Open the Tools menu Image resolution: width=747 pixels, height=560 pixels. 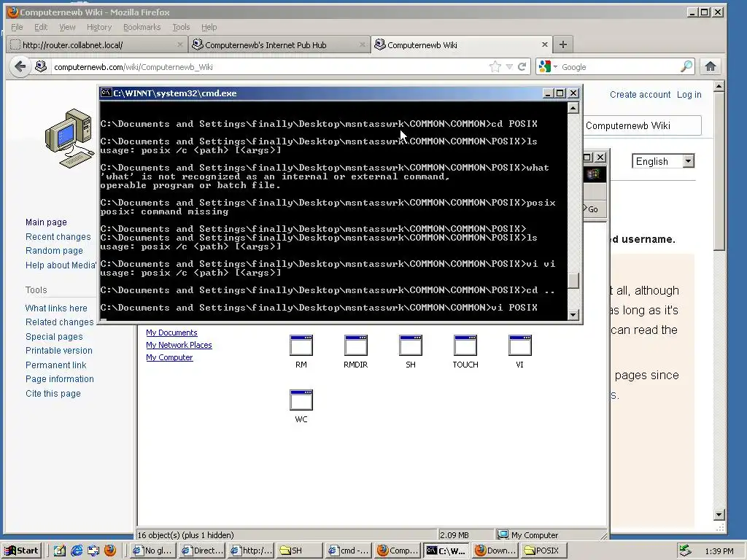181,27
